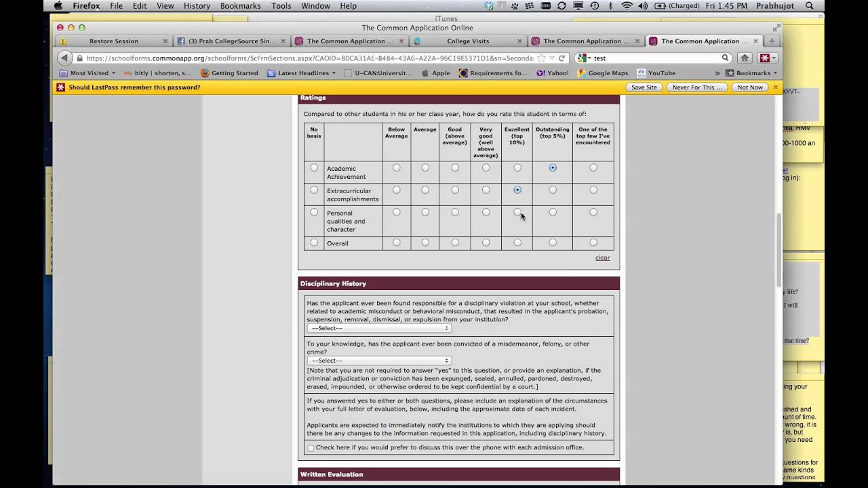Show more bookmarks chevron
Image resolution: width=868 pixels, height=488 pixels.
[717, 73]
